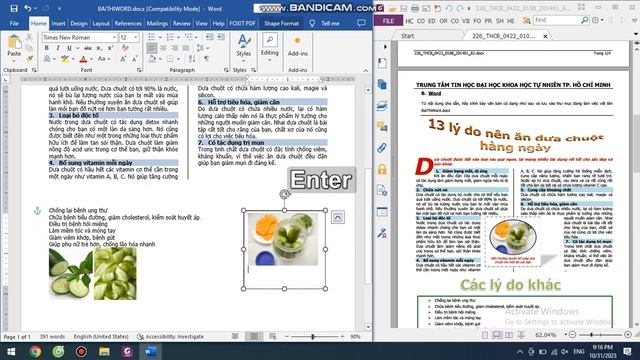Switch to the References ribbon tab

pyautogui.click(x=128, y=24)
